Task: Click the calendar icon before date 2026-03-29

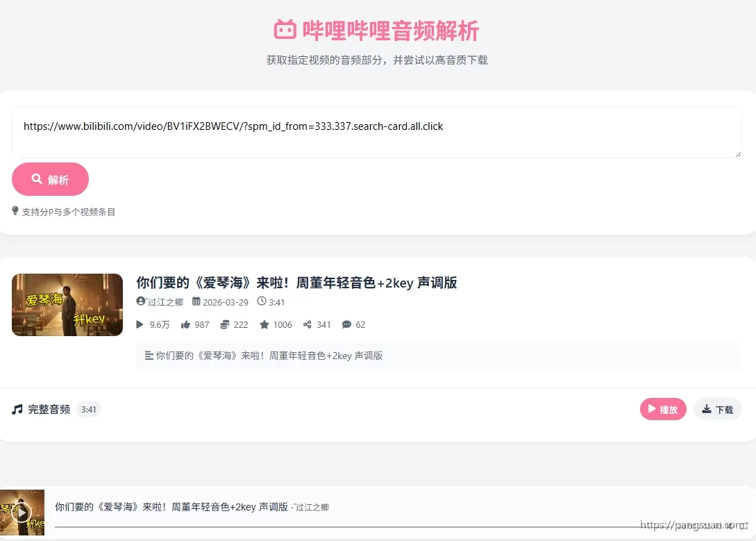Action: click(197, 302)
